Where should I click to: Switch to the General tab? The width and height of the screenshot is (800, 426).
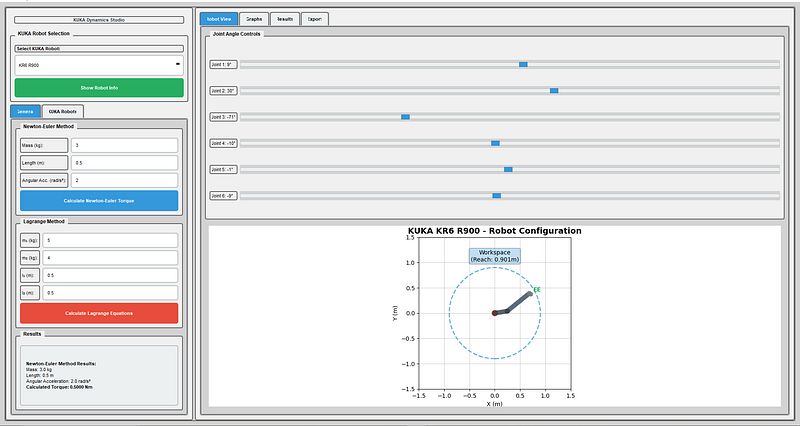coord(25,111)
